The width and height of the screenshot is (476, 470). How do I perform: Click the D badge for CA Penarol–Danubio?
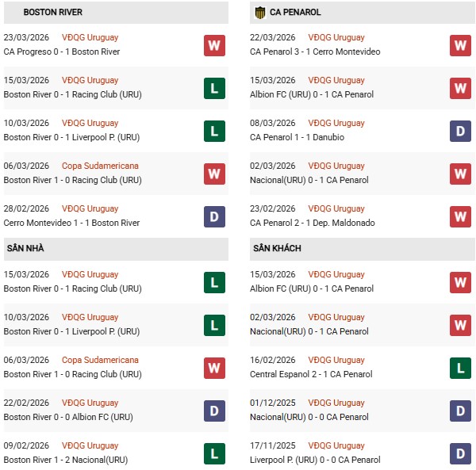460,131
